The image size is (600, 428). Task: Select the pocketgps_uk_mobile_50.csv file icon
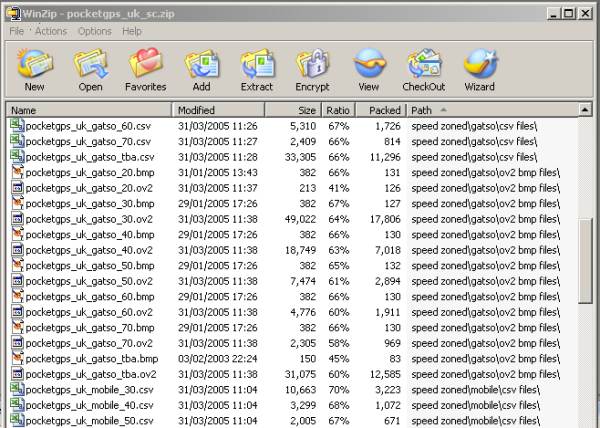click(17, 420)
